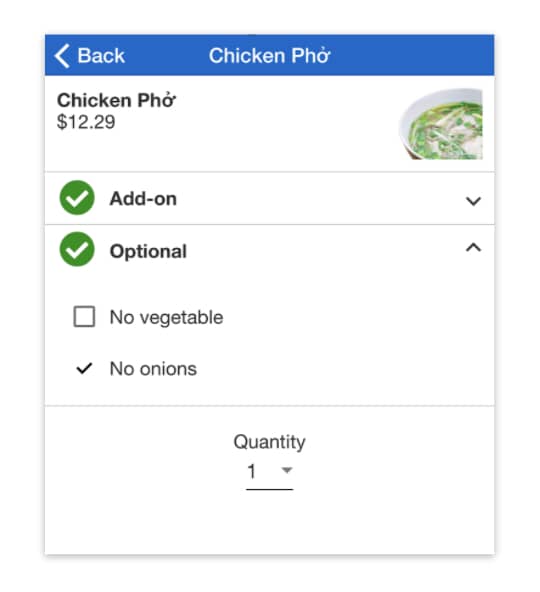Click the blue header bar's empty right side
Screen dimensions: 540x592
pos(412,55)
